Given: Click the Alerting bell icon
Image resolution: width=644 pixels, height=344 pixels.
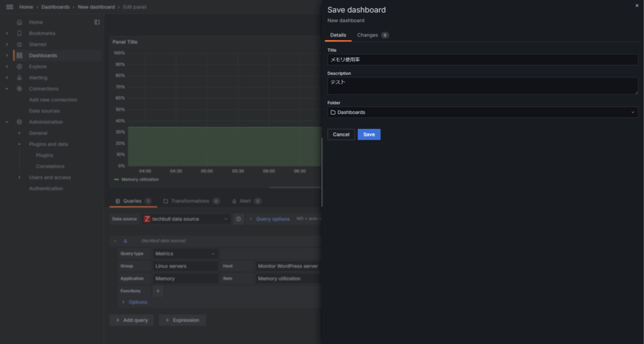Looking at the screenshot, I should pyautogui.click(x=19, y=78).
